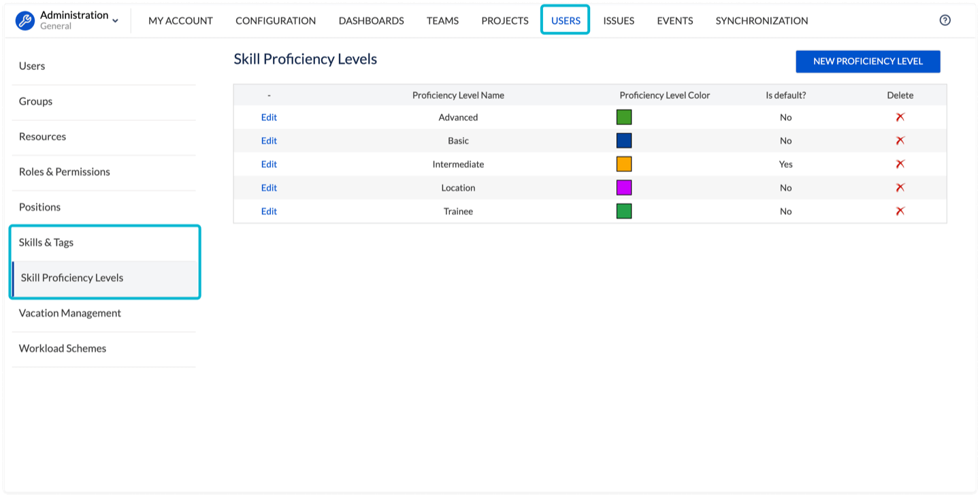Delete the Basic proficiency level
The height and width of the screenshot is (497, 980).
pos(900,141)
